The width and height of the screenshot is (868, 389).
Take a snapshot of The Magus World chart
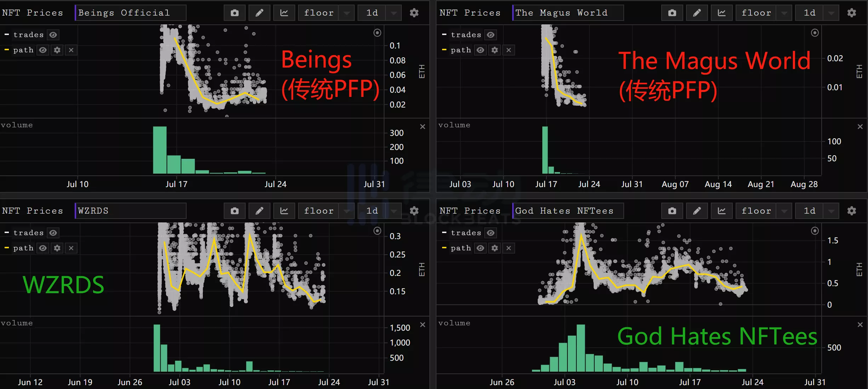[x=672, y=13]
